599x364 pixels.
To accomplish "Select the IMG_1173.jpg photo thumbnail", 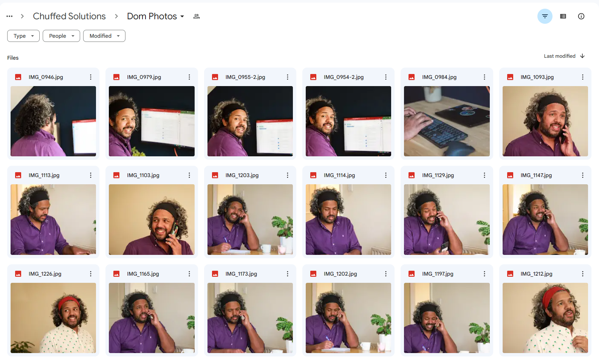I will point(250,318).
